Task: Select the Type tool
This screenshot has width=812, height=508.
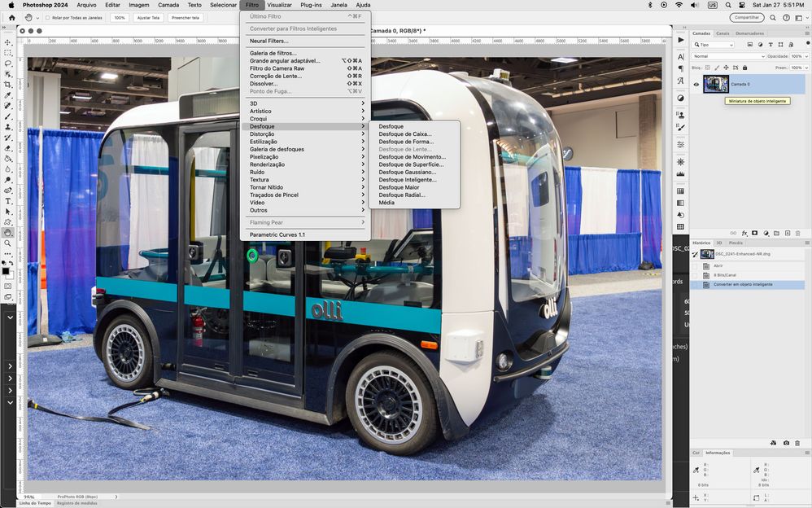Action: (7, 201)
